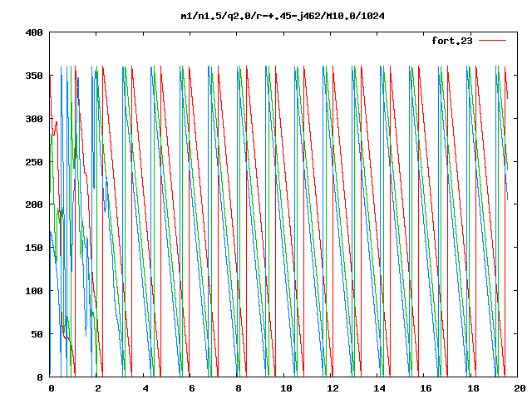Click y-axis label 300
The width and height of the screenshot is (532, 399).
click(34, 119)
